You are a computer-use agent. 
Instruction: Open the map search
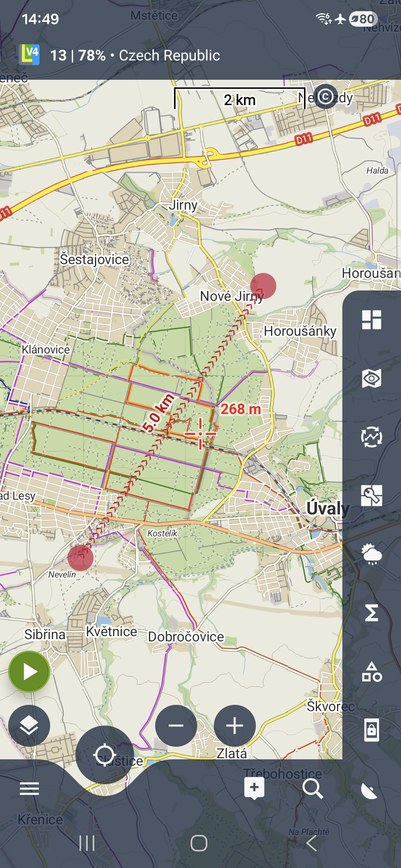312,789
